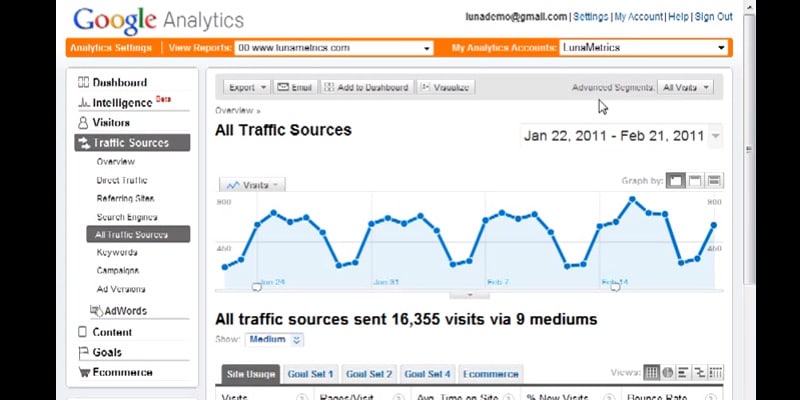Open the Campaigns report
The image size is (800, 400).
point(118,270)
